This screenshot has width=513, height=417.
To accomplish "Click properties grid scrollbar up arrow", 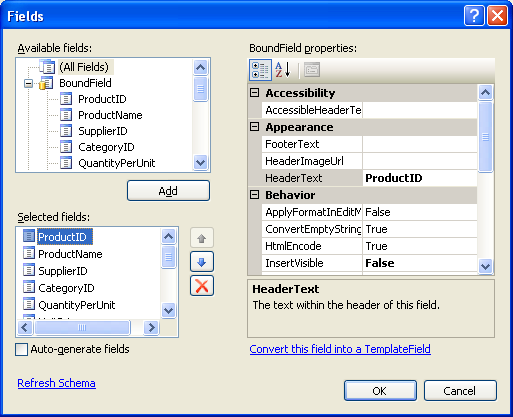I will tap(485, 92).
